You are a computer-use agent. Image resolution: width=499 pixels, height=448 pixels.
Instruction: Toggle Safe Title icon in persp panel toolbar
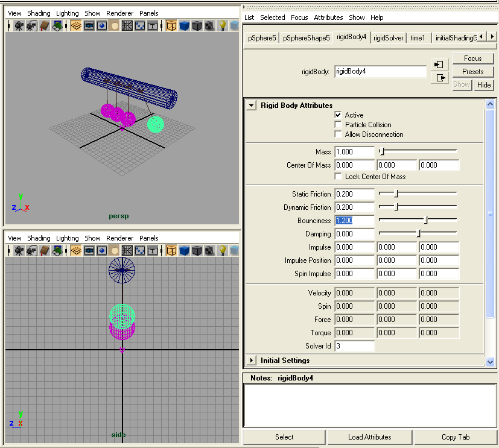click(153, 26)
